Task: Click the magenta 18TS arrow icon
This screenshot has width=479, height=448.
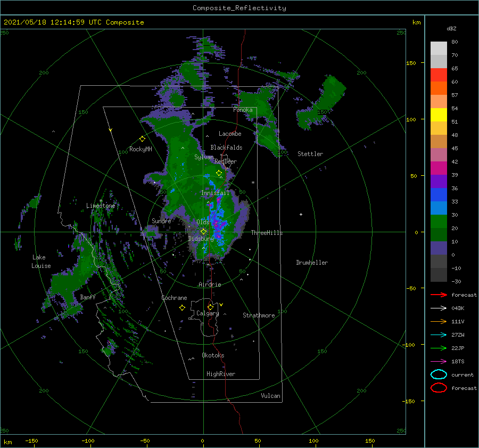Action: tap(439, 362)
